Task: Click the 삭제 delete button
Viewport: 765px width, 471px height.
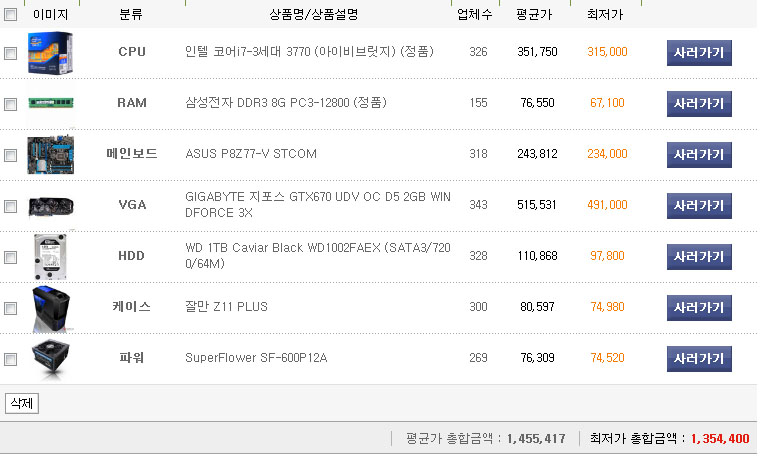Action: (x=22, y=403)
